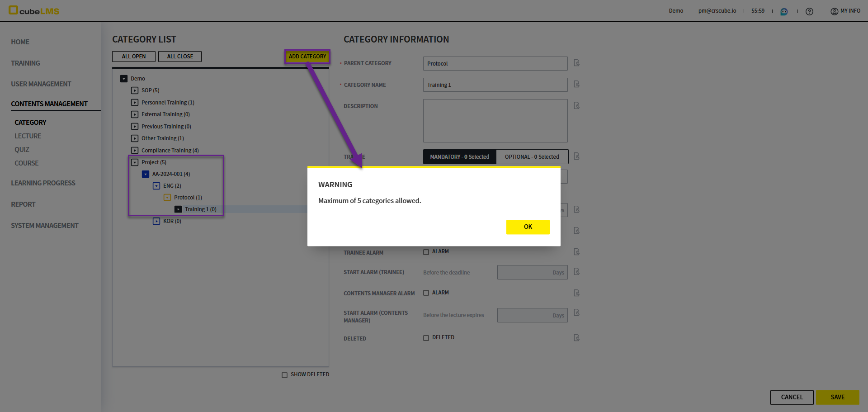Go to Lecture under Contents Management

click(x=28, y=136)
